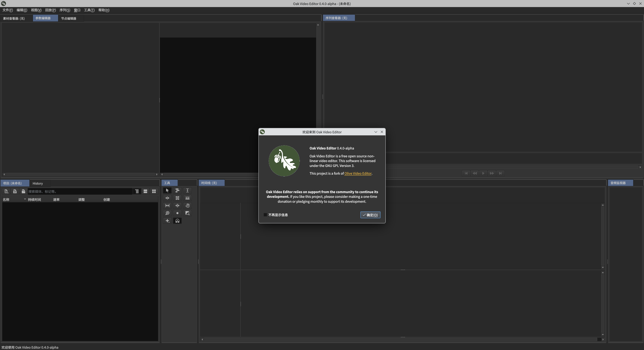644x350 pixels.
Task: Click the parameter editor scroll-up arrow
Action: (x=318, y=25)
